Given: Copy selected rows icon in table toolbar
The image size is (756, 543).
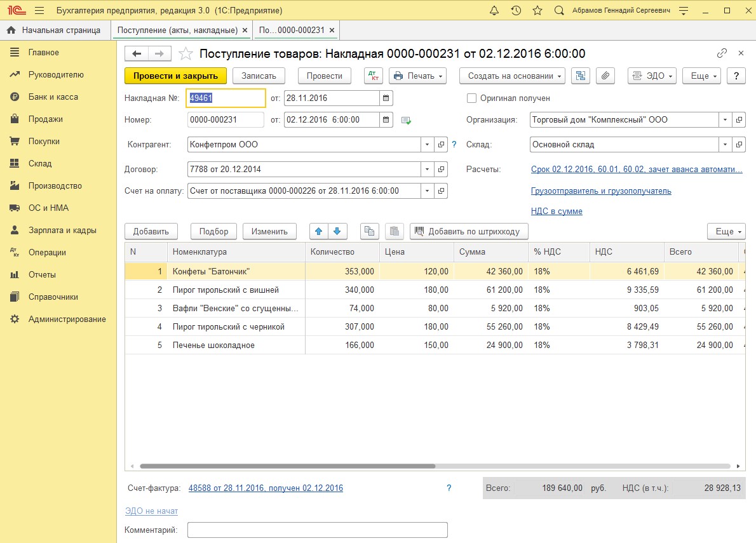Looking at the screenshot, I should [x=369, y=231].
